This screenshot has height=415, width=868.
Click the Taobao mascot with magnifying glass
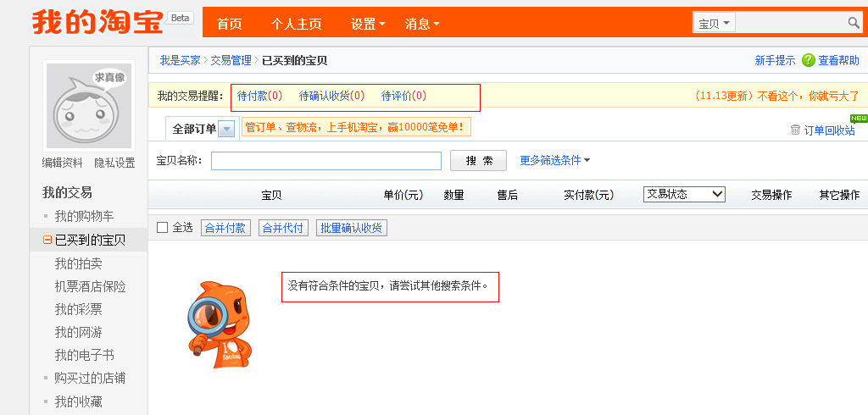coord(220,324)
